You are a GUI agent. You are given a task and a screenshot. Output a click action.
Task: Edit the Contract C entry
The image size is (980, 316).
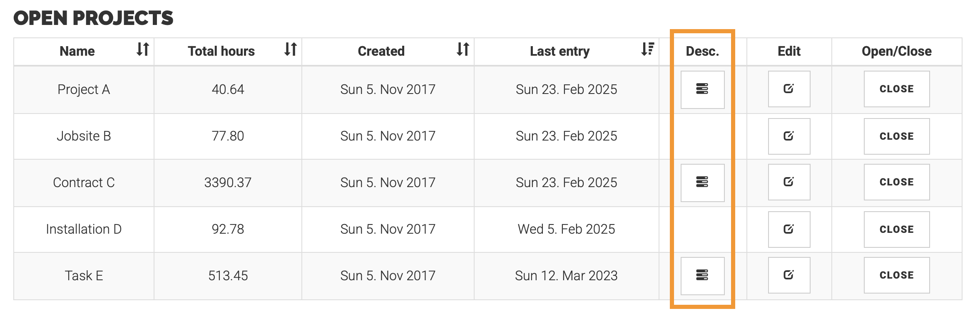click(788, 182)
